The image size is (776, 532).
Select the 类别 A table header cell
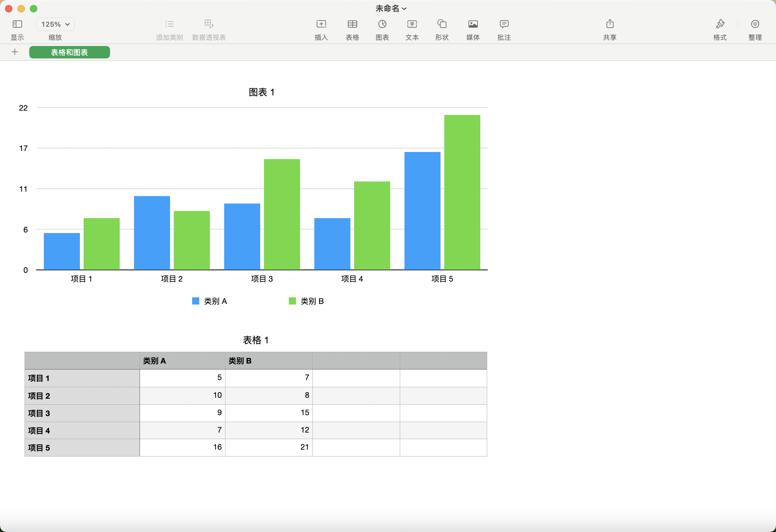tap(182, 361)
